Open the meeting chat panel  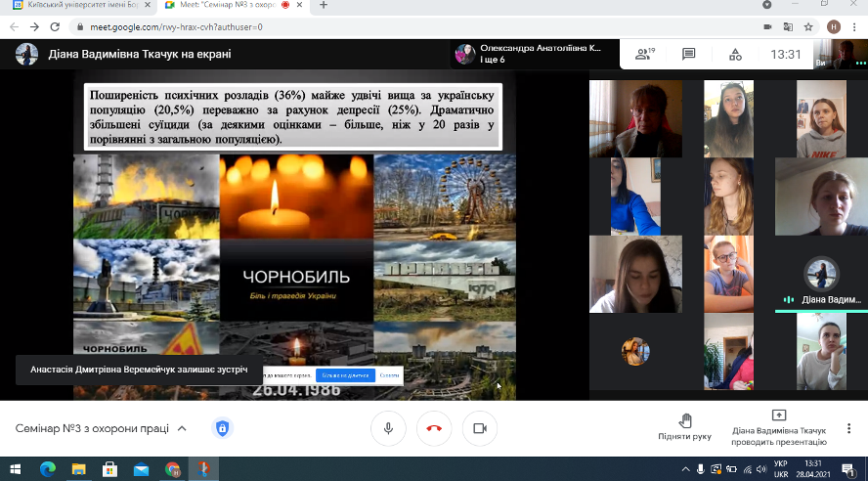click(x=689, y=54)
